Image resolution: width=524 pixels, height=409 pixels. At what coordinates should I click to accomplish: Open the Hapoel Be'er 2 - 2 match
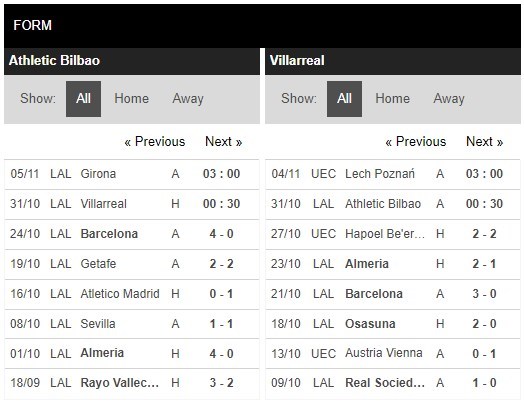[x=393, y=234]
